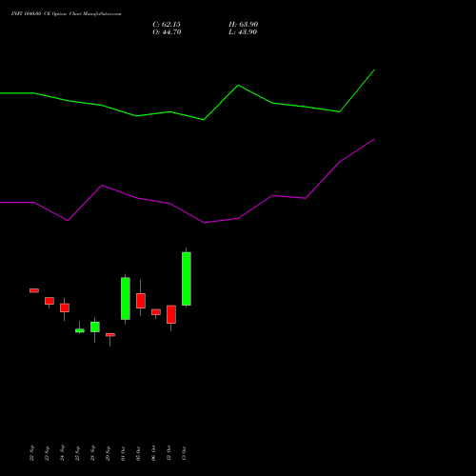
Task: Click the INFY CE Options chart title
Action: [66, 14]
